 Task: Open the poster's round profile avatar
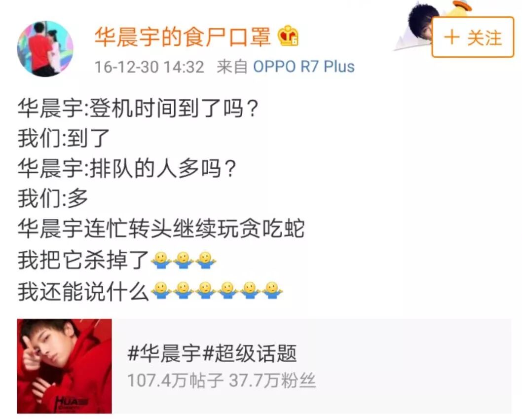point(45,49)
